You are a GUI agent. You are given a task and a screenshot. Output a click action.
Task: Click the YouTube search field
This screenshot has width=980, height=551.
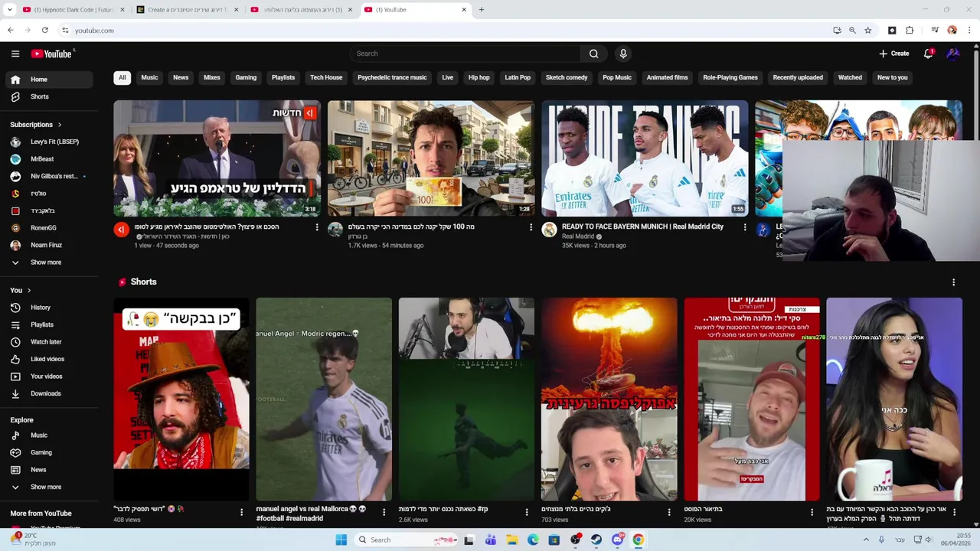click(465, 54)
